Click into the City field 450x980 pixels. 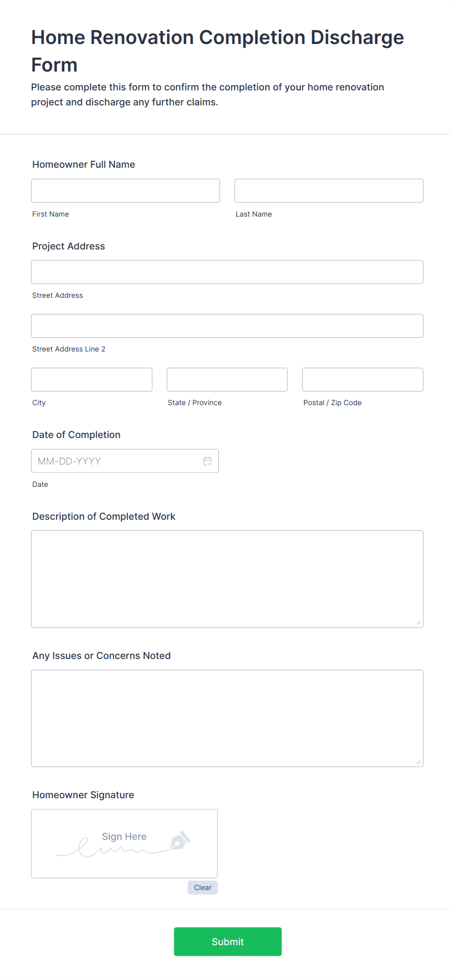coord(91,380)
